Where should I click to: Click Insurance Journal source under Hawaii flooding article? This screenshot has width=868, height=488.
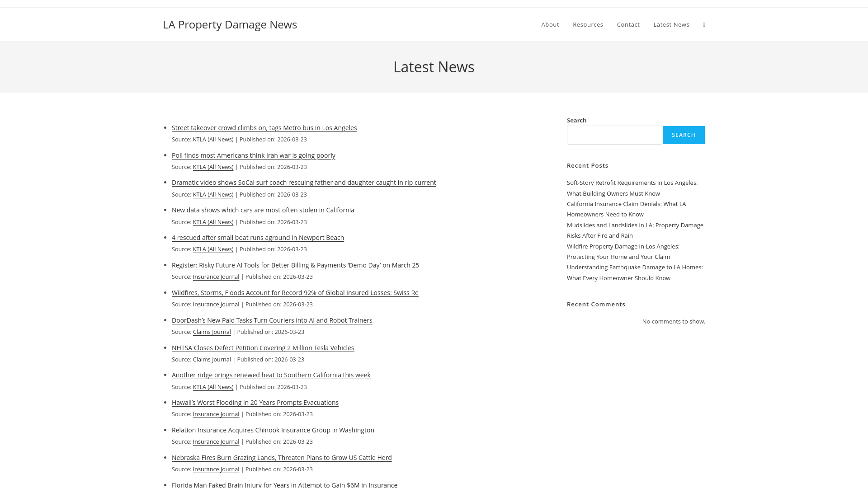[216, 414]
